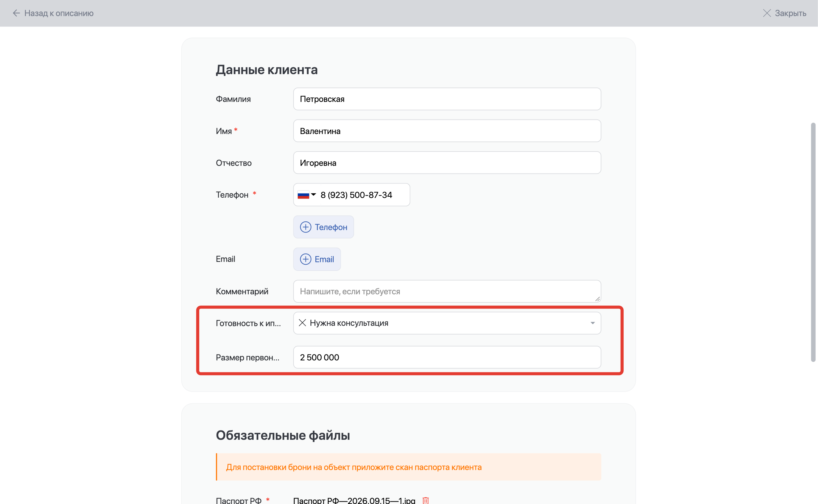Screen dimensions: 818x504
Task: Click the Фамилия input field
Action: click(447, 99)
